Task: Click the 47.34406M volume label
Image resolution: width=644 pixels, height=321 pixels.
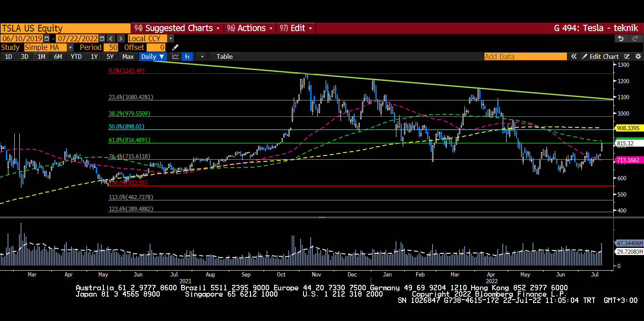Action: click(x=629, y=243)
